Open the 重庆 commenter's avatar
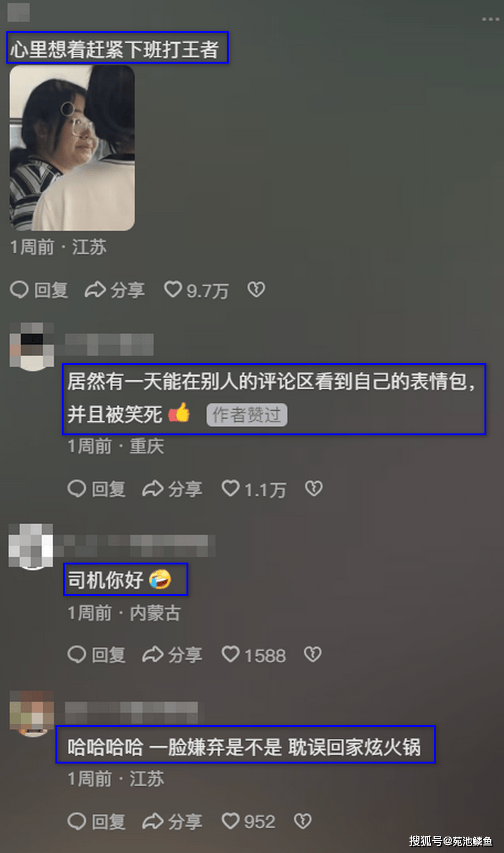The height and width of the screenshot is (853, 504). pos(33,346)
